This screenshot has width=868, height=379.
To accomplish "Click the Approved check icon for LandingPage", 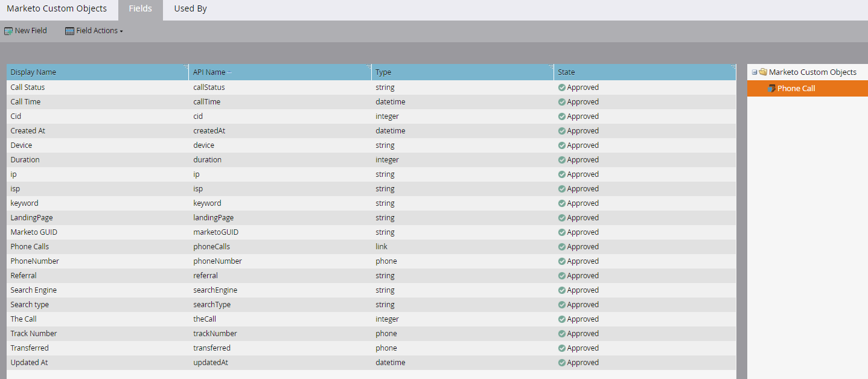I will 562,218.
